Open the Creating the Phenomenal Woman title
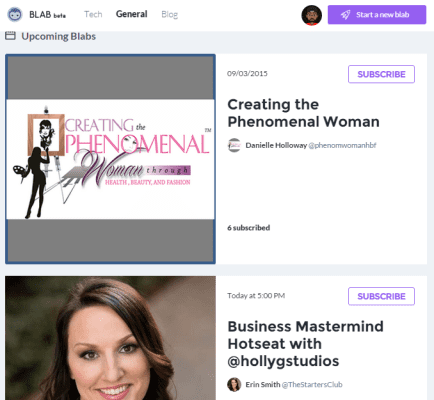 (303, 113)
